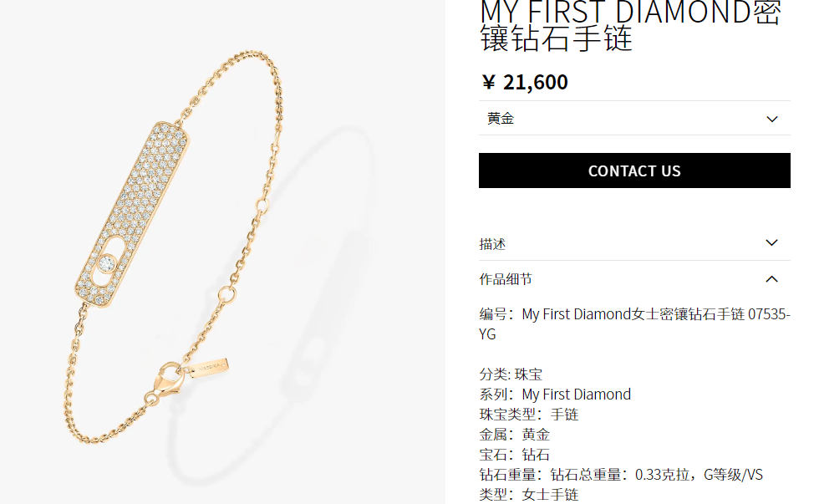Image resolution: width=814 pixels, height=504 pixels.
Task: Click the 系列: My First Diamond line
Action: pos(555,394)
